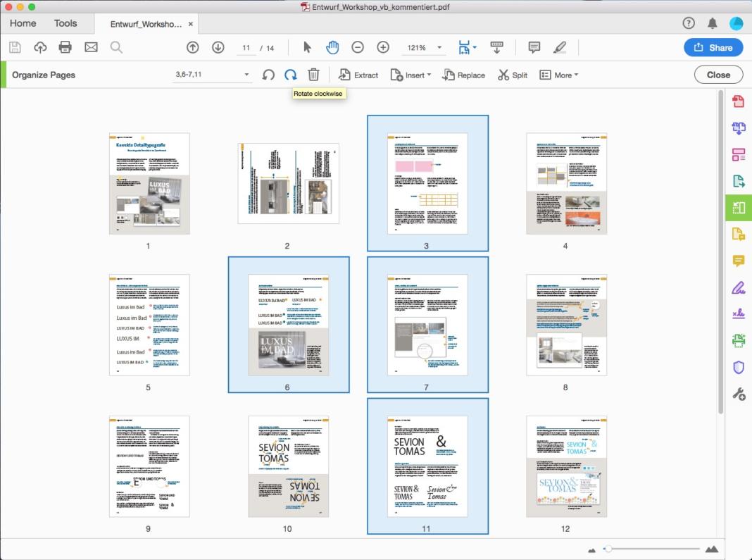Switch to the Tools tab

(x=65, y=23)
